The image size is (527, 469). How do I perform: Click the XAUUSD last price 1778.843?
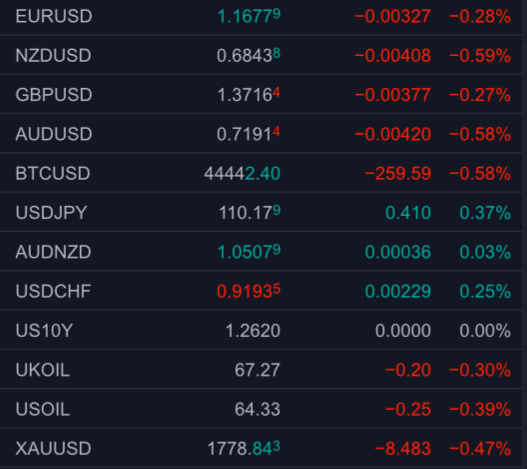tap(244, 448)
